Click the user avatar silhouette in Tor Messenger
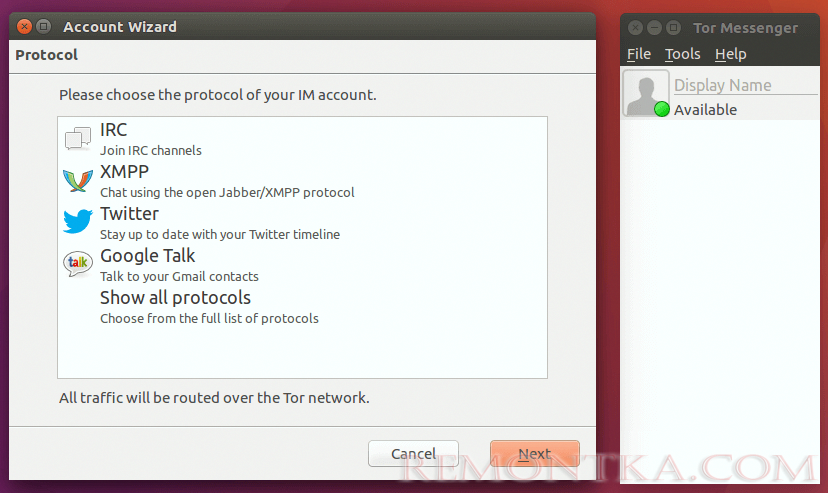 [645, 93]
